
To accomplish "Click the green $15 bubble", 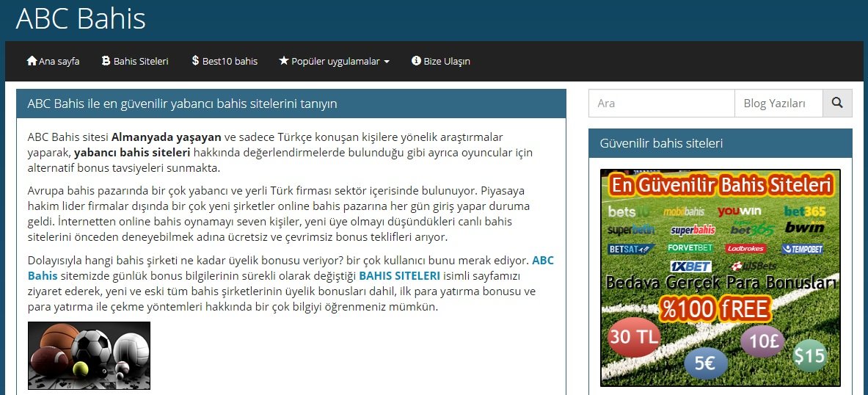I will click(809, 355).
